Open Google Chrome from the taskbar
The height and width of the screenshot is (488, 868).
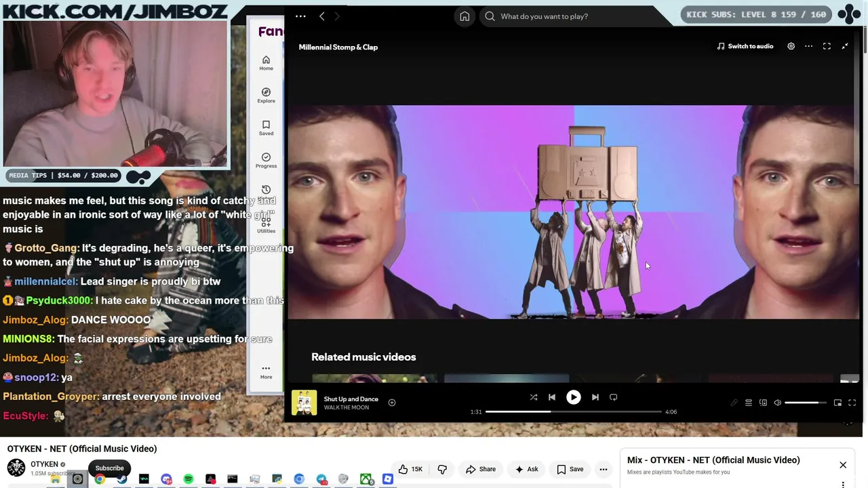100,479
